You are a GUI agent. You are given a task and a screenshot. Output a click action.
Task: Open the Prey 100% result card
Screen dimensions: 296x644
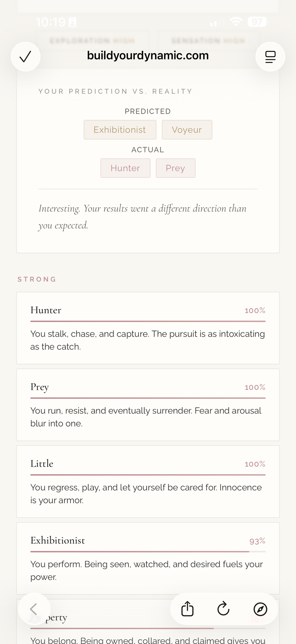(148, 405)
